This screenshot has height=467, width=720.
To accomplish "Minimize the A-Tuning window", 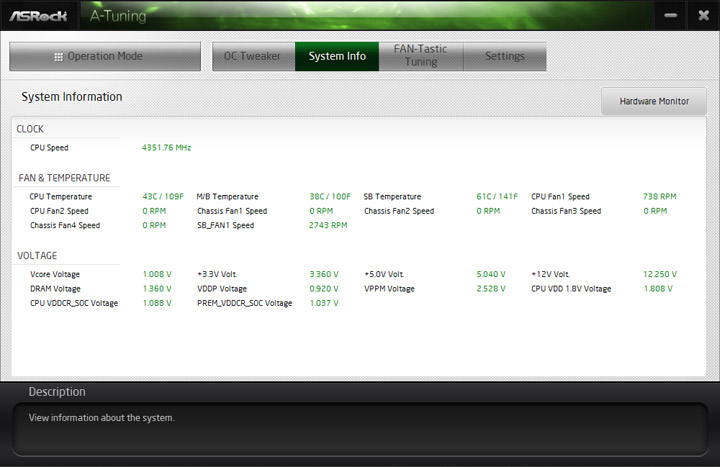I will coord(670,16).
